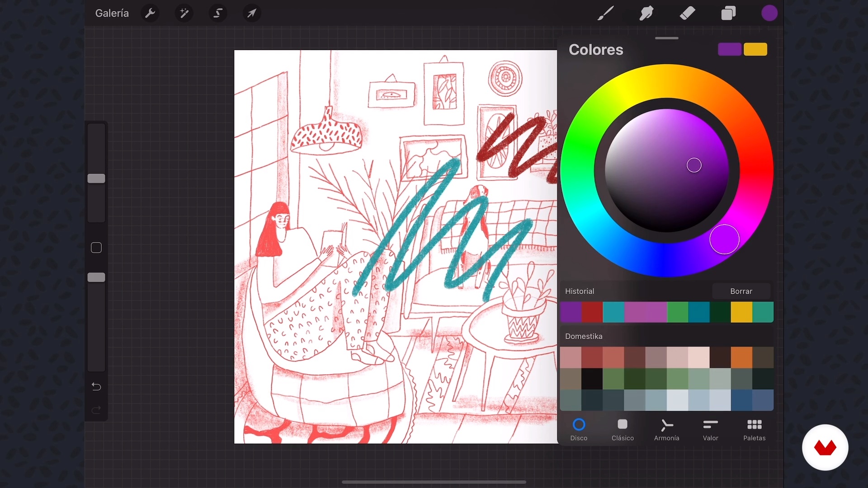Screen dimensions: 868x488
Task: Undo the last stroke with arrow
Action: pyautogui.click(x=96, y=387)
